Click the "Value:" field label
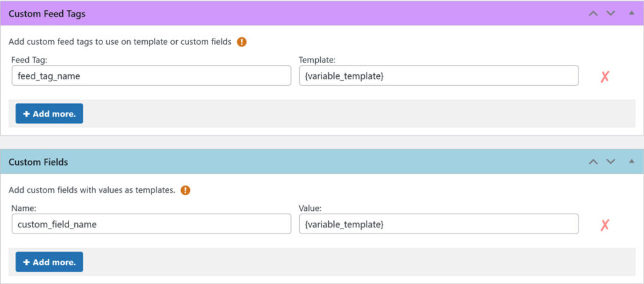This screenshot has width=644, height=284. pos(311,208)
